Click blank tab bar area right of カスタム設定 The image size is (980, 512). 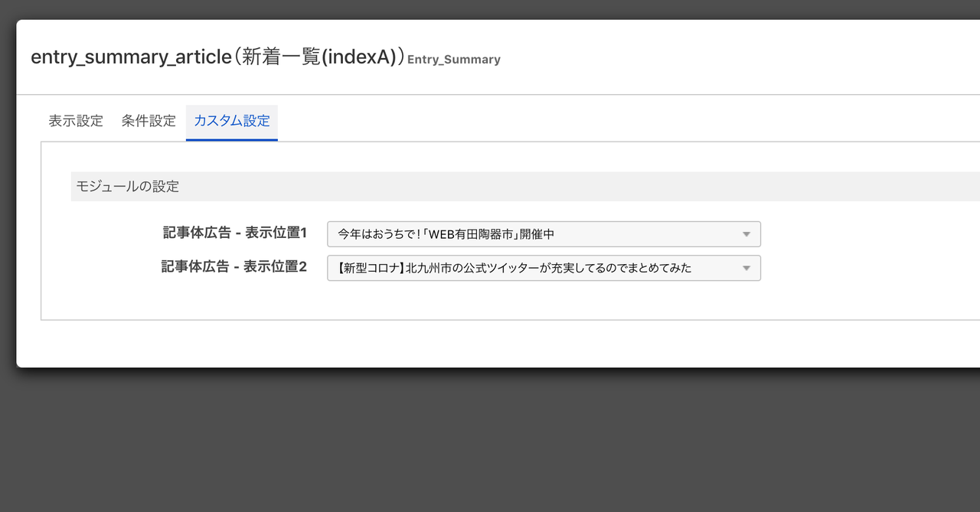click(612, 122)
